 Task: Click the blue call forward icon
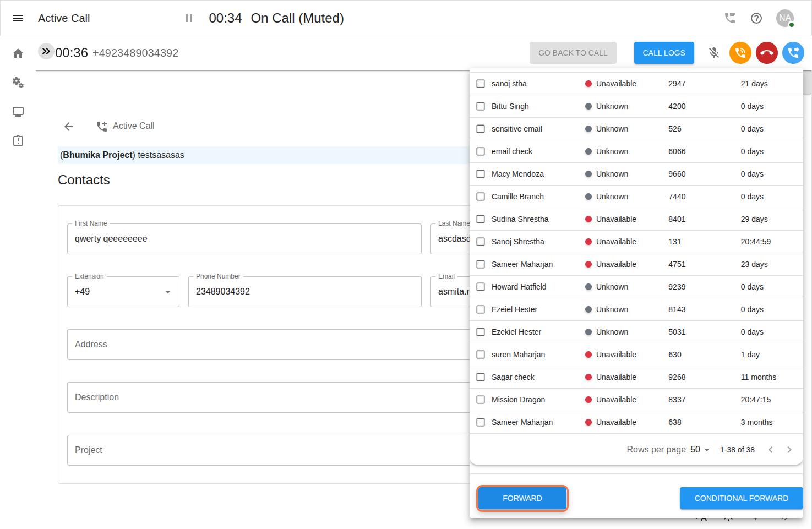pos(793,53)
